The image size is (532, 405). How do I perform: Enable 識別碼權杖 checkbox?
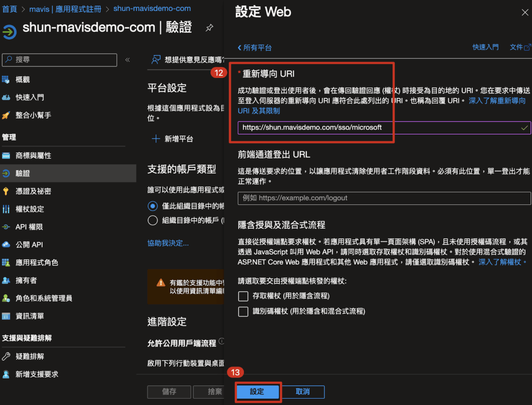(x=243, y=311)
